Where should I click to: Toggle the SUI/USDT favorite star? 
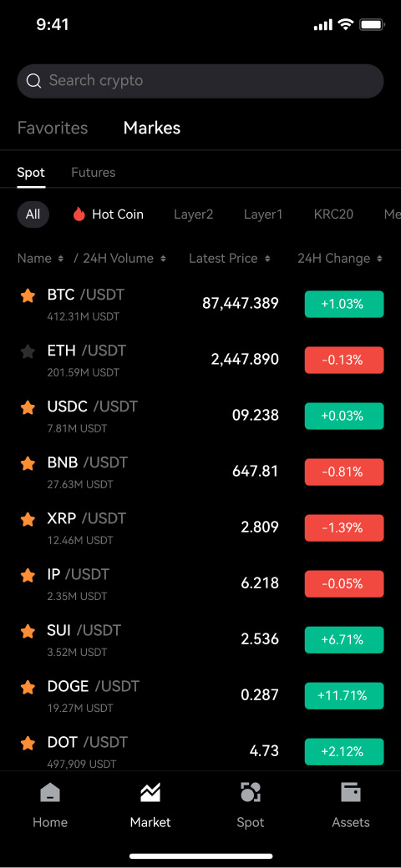pyautogui.click(x=28, y=632)
